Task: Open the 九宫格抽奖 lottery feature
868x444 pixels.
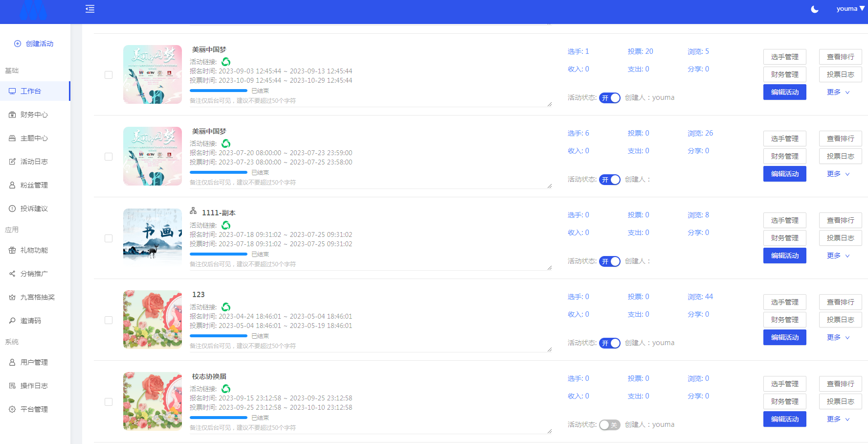Action: 37,297
